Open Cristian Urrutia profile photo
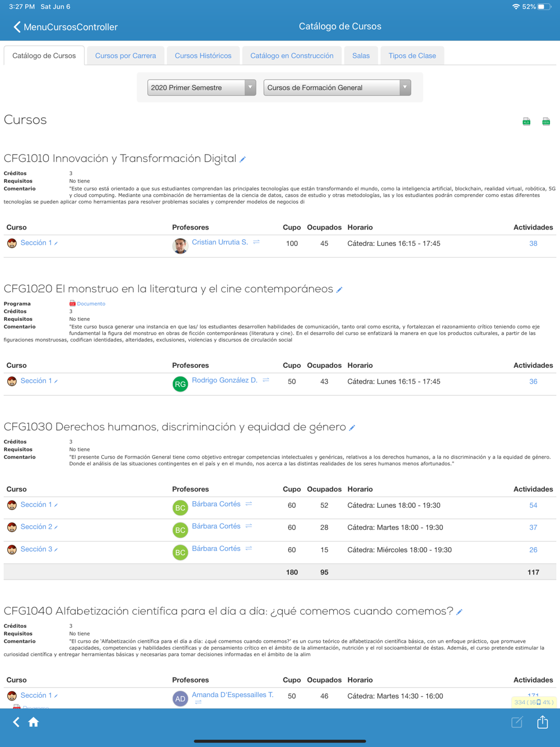This screenshot has width=560, height=747. pyautogui.click(x=180, y=246)
